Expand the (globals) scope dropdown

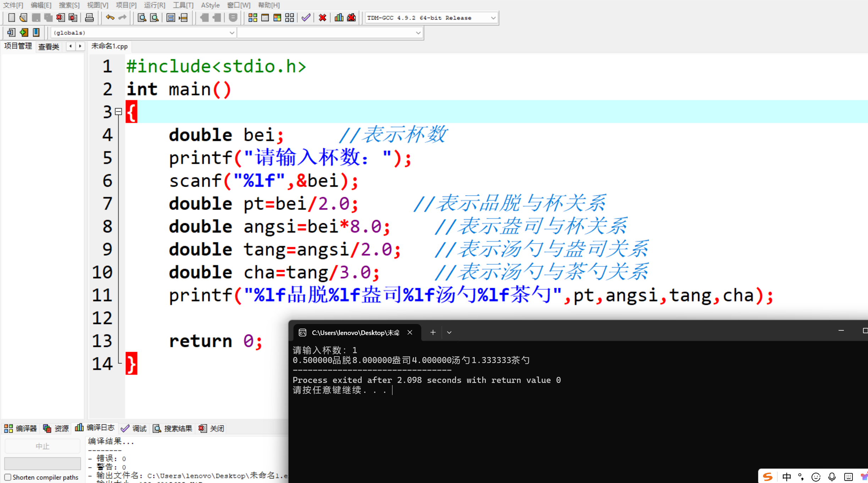click(231, 33)
